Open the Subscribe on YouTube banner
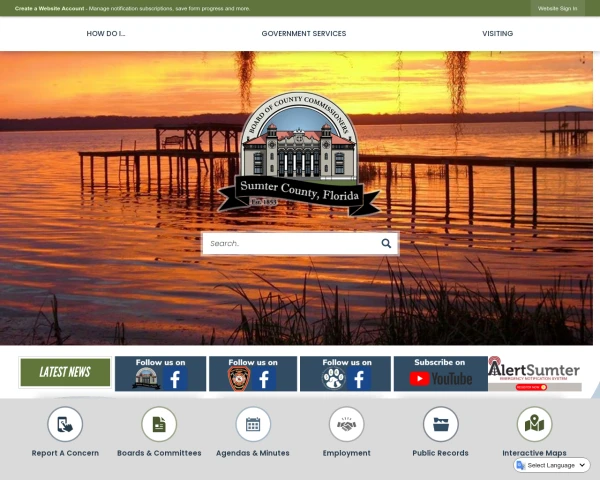 click(x=440, y=373)
